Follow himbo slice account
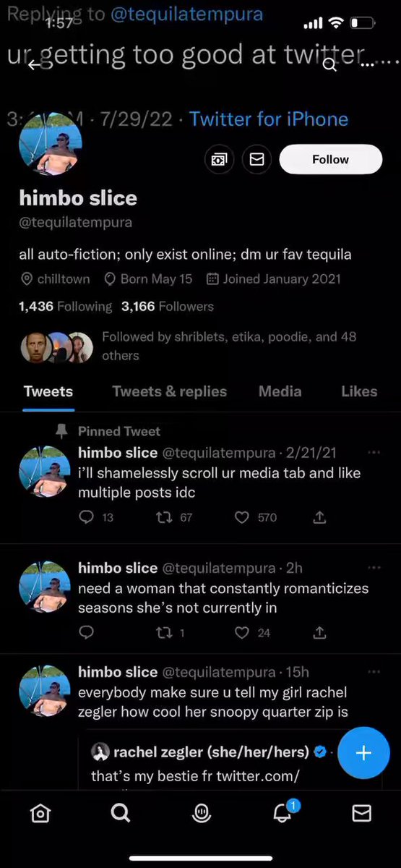The height and width of the screenshot is (868, 401). pyautogui.click(x=330, y=159)
